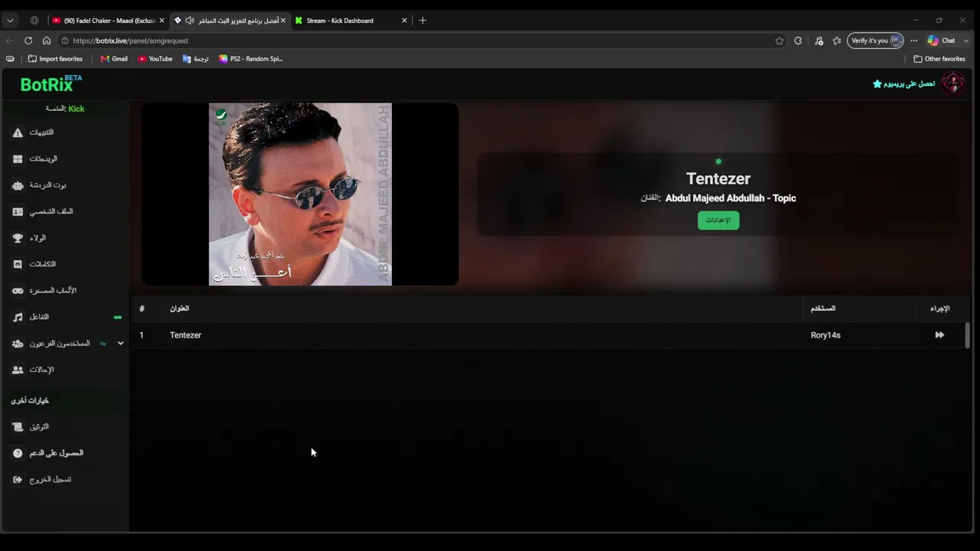
Task: Click the large Tentezer now-playing title
Action: pos(718,178)
